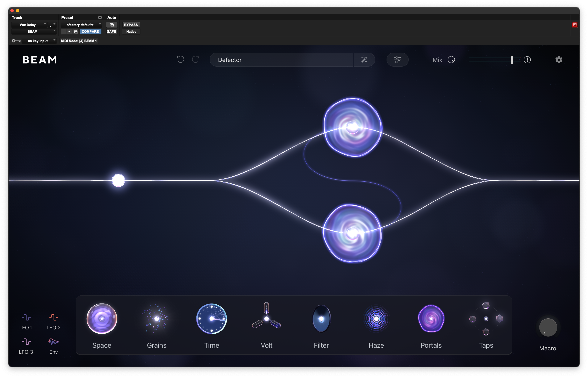Toggle the COMPARE button

tap(90, 32)
